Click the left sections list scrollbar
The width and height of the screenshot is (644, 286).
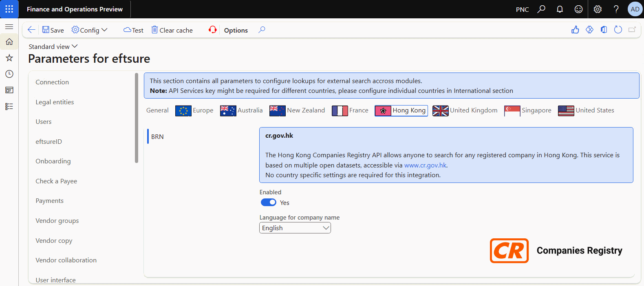pos(137,118)
